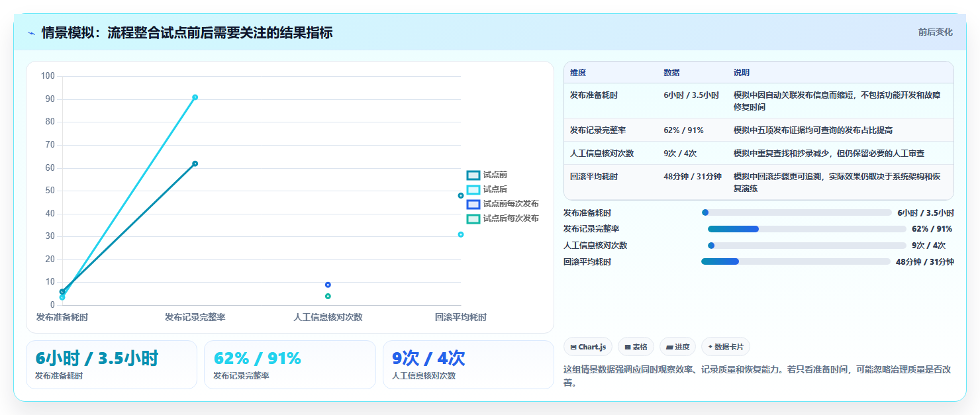This screenshot has width=980, height=415.
Task: Toggle the 试点前每次发布 legend entry
Action: point(503,204)
